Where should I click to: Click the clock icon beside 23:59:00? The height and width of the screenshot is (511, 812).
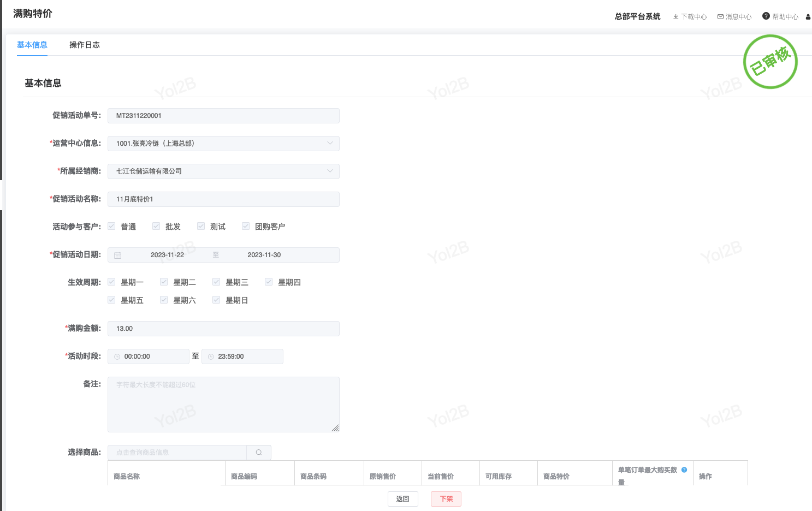[x=211, y=356]
